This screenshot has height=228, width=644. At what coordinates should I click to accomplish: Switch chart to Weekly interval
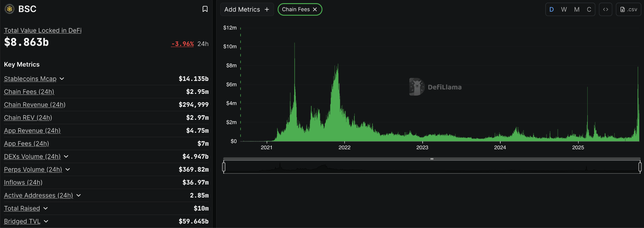pos(564,9)
